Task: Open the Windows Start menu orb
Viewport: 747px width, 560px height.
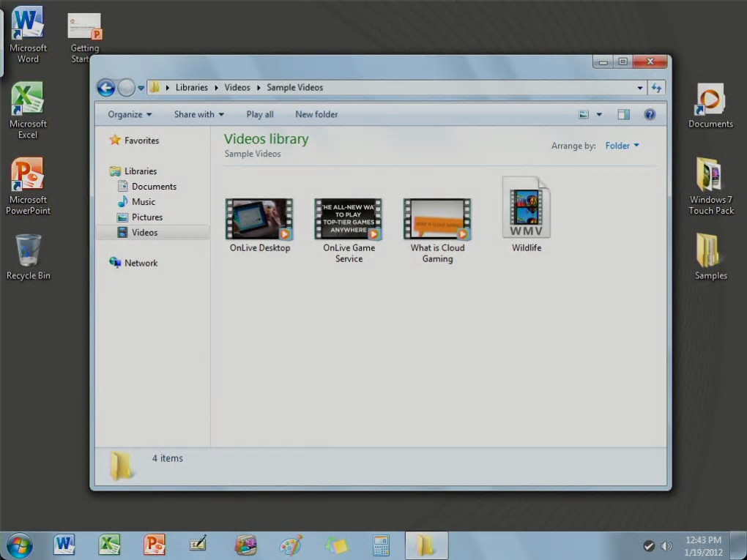Action: (x=20, y=545)
